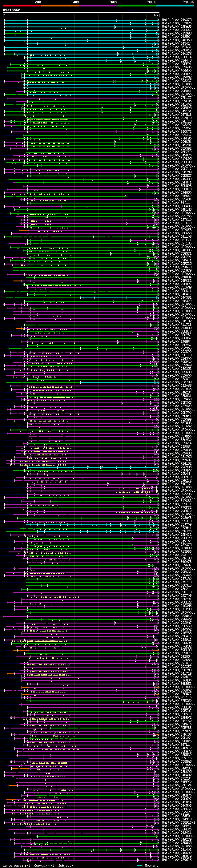Select the UniRef100_Q43414 label
This screenshot has width=197, height=868.
pos(177,43)
